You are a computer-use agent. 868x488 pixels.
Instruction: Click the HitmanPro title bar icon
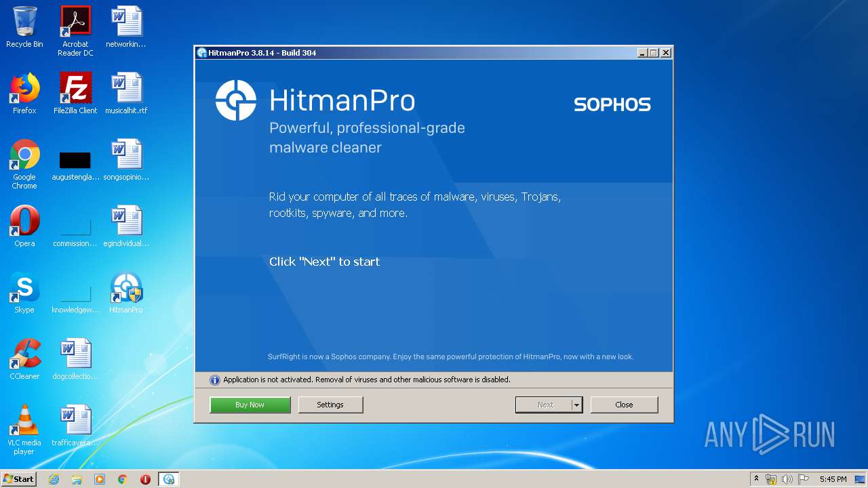(201, 53)
